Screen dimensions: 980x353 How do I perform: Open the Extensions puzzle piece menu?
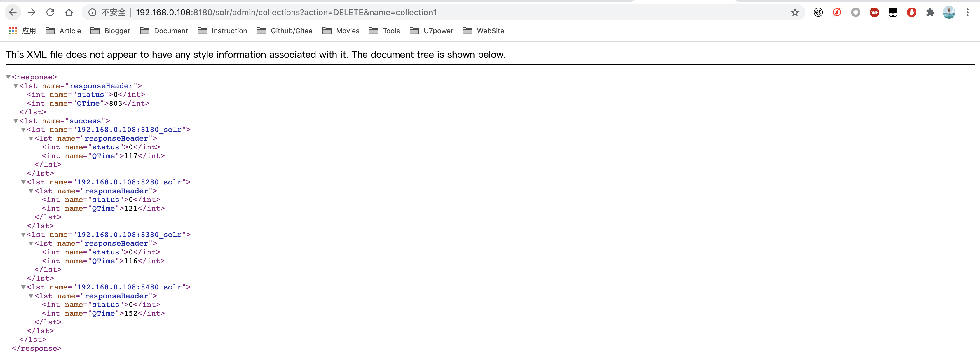coord(930,12)
